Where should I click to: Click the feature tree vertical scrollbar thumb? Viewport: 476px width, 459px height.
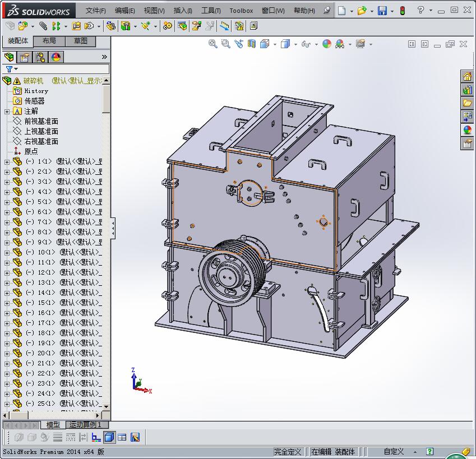[106, 99]
